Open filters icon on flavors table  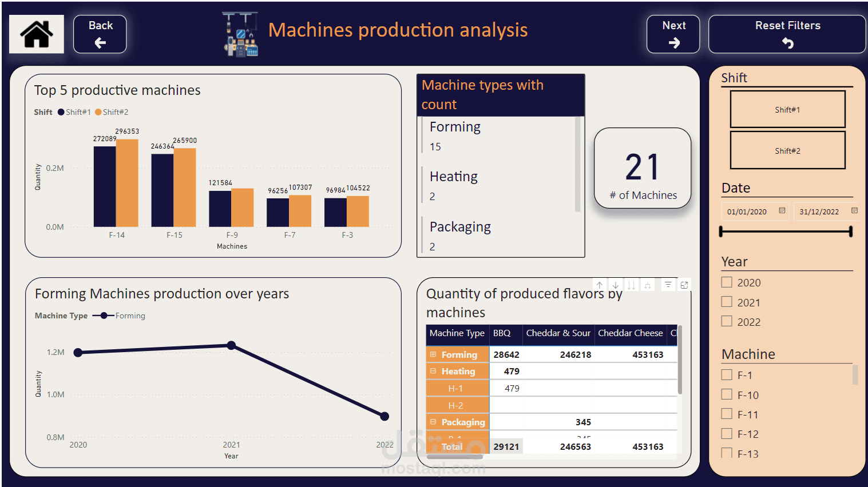tap(668, 285)
